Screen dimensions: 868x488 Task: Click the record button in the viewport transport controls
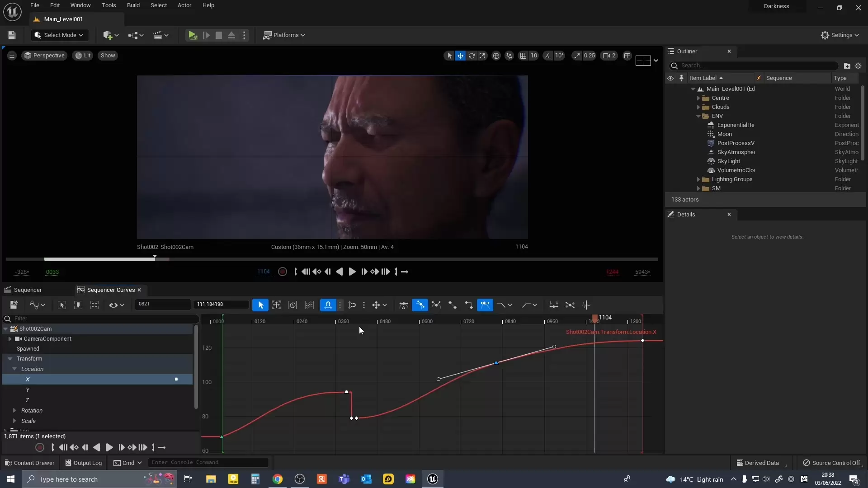coord(283,272)
